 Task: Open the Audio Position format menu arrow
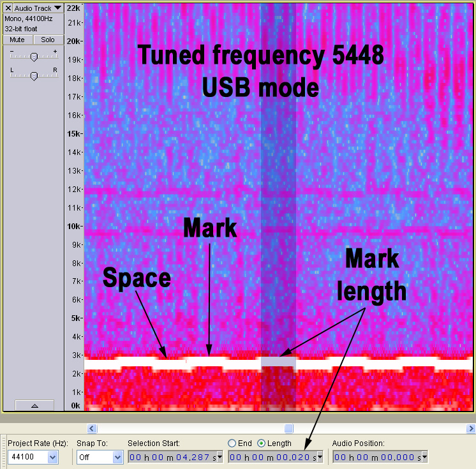click(x=425, y=456)
